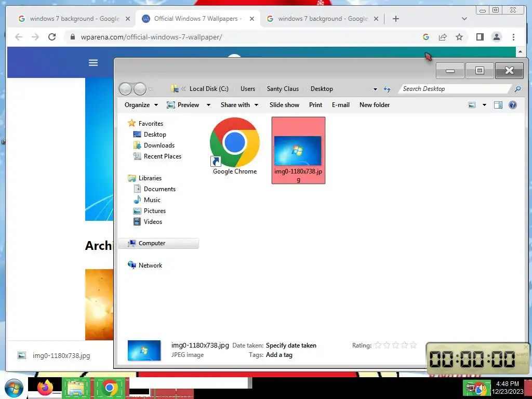The height and width of the screenshot is (399, 532).
Task: Rate image with fifth star
Action: click(413, 345)
